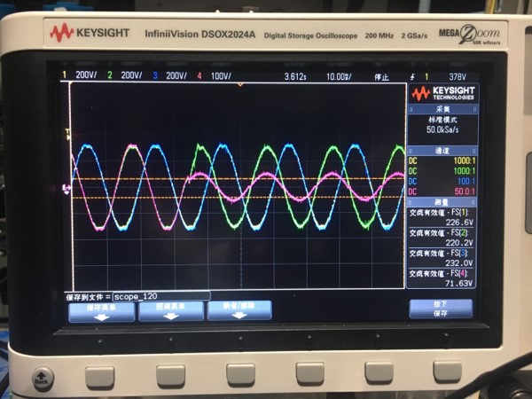This screenshot has width=532, height=399.
Task: Open the 回调菜单 softkey menu
Action: point(170,309)
